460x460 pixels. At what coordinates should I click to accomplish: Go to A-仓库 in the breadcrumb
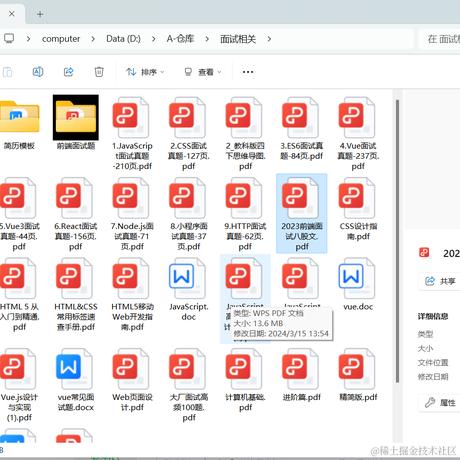click(x=180, y=39)
